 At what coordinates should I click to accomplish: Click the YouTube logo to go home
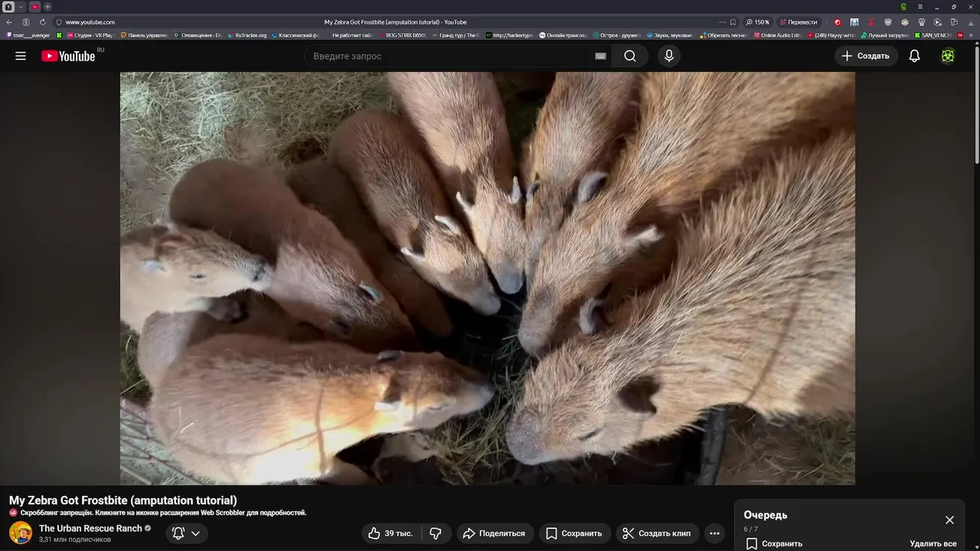coord(68,56)
